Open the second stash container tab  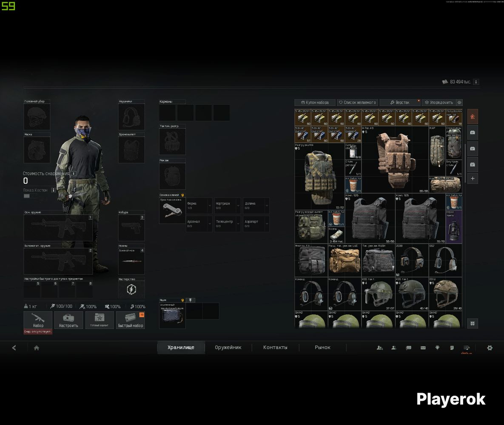(473, 132)
